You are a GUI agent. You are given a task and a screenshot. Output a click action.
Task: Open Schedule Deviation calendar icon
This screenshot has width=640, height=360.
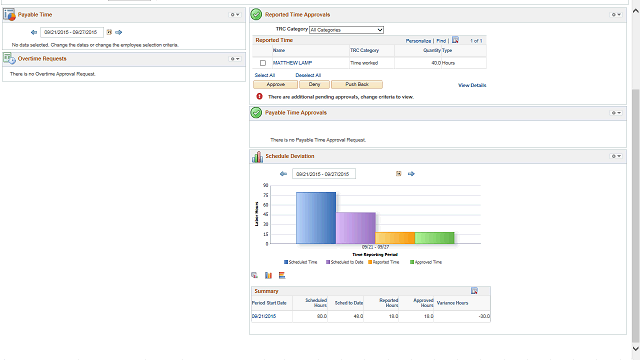(x=399, y=174)
